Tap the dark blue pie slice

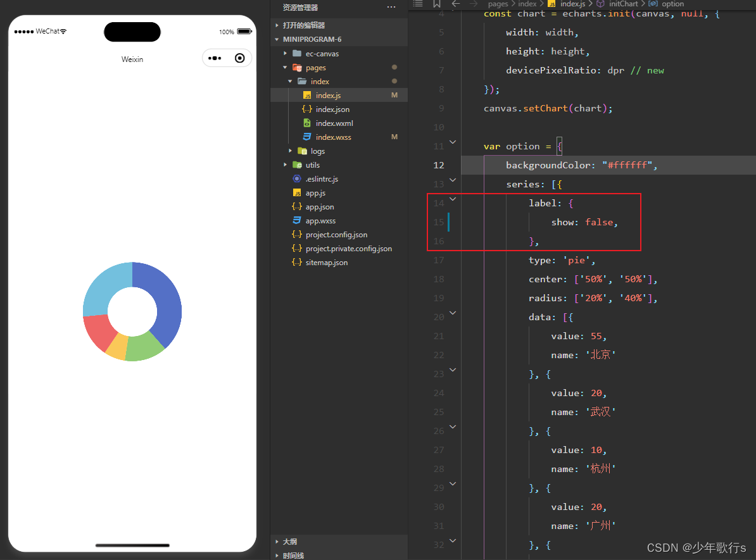pos(168,301)
